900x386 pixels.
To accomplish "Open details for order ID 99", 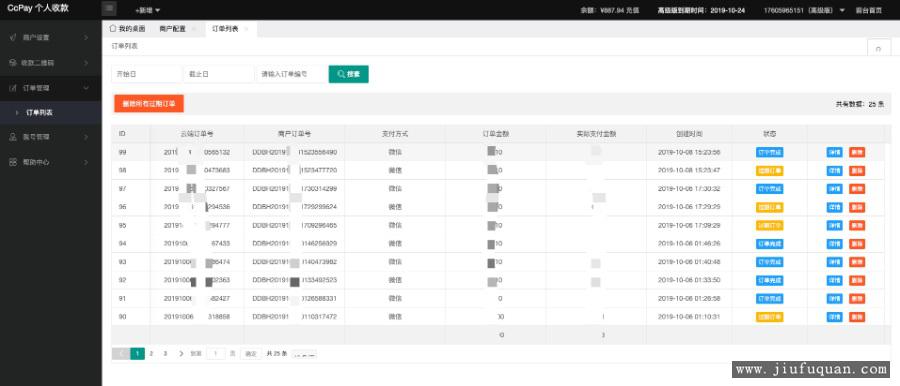I will pos(834,152).
